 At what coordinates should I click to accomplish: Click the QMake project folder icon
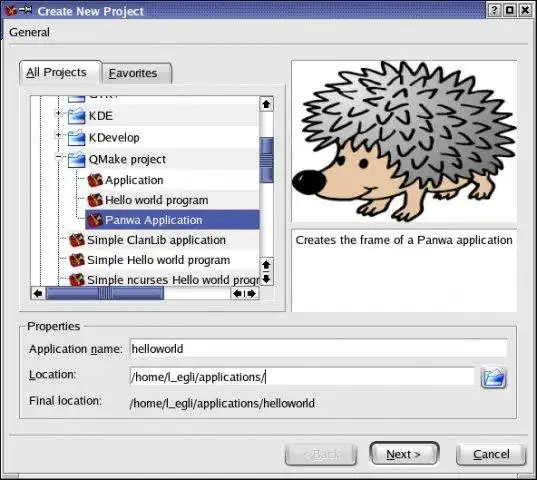76,160
